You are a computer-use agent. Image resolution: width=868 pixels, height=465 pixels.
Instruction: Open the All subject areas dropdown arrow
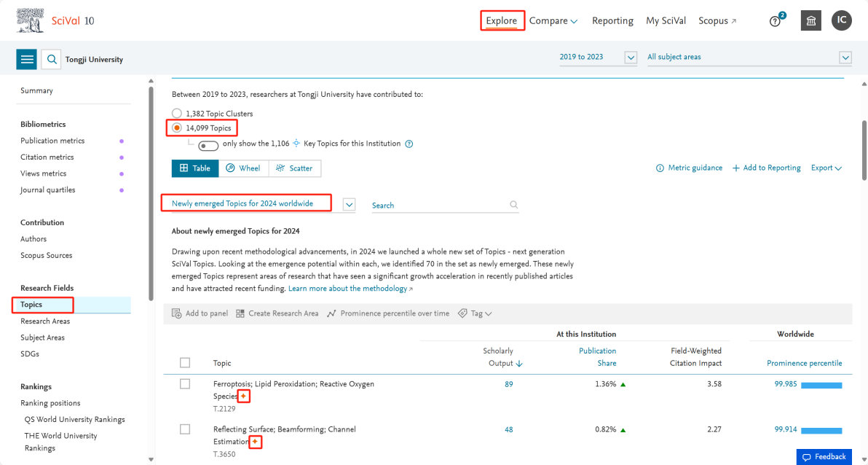(x=845, y=57)
